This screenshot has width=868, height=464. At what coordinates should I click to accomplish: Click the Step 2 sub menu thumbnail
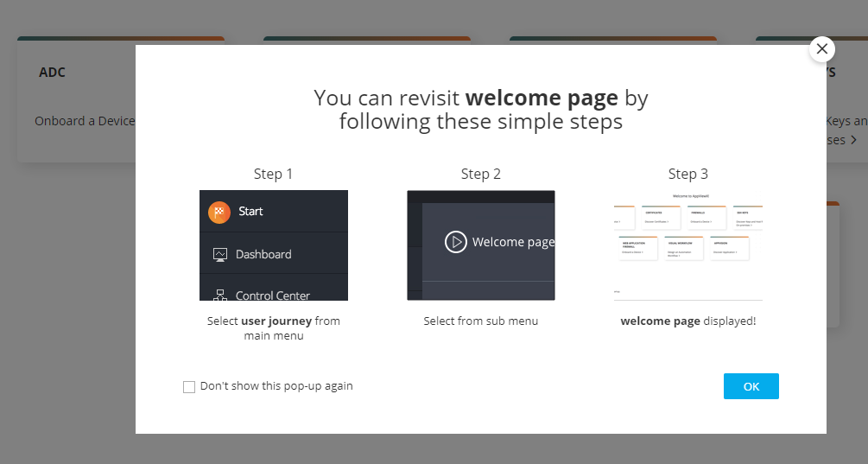tap(480, 245)
